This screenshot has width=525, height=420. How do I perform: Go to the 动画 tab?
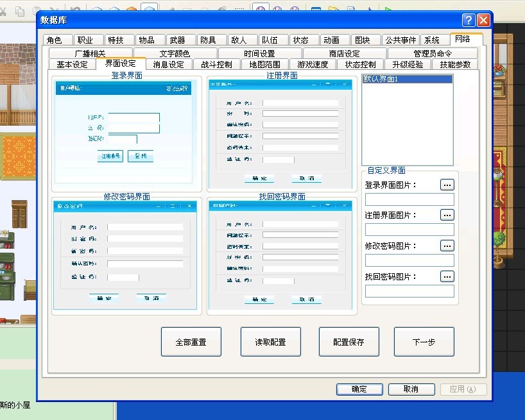(x=335, y=40)
